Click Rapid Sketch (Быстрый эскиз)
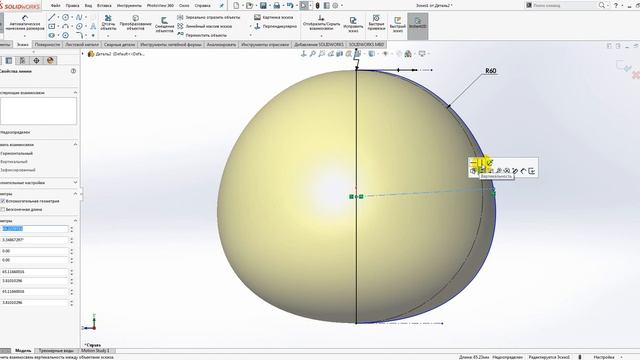Viewport: 640px width, 360px height. coord(398,24)
